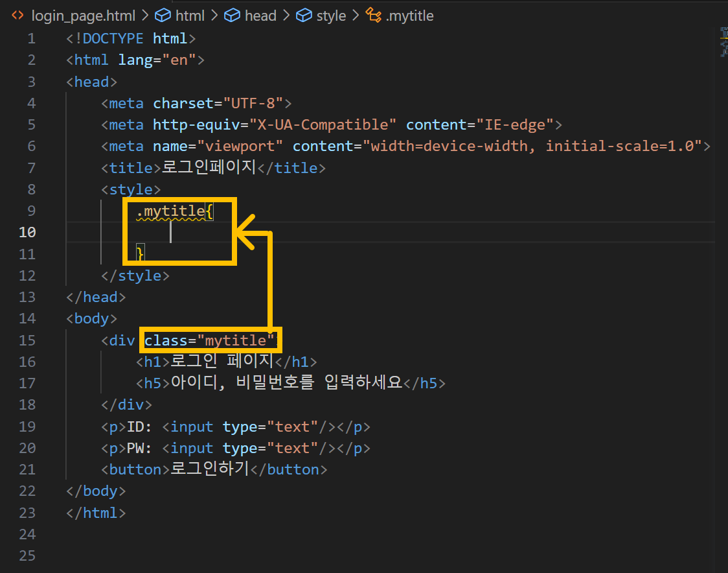The image size is (728, 573).
Task: Open the breadcrumb chevron after login_page.html
Action: [145, 16]
